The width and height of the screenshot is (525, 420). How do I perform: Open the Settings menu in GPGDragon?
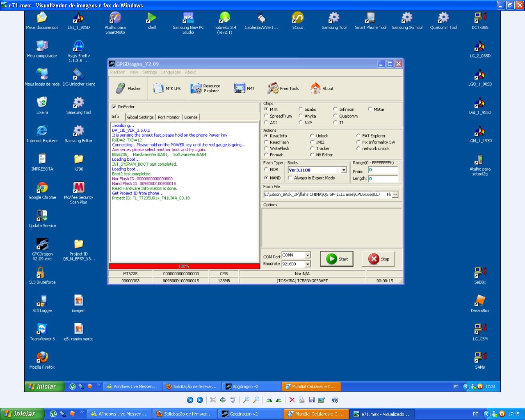click(x=150, y=72)
